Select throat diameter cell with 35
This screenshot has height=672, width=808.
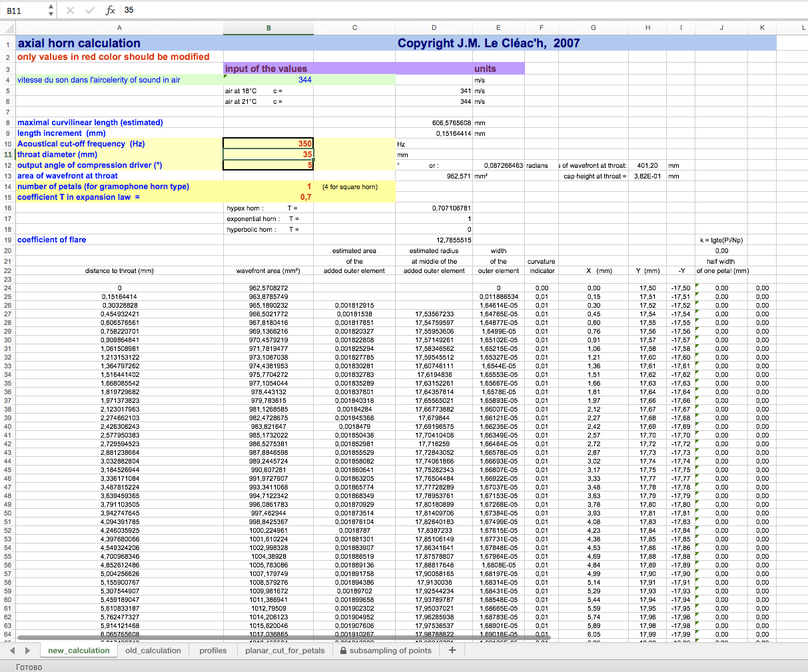[x=268, y=155]
